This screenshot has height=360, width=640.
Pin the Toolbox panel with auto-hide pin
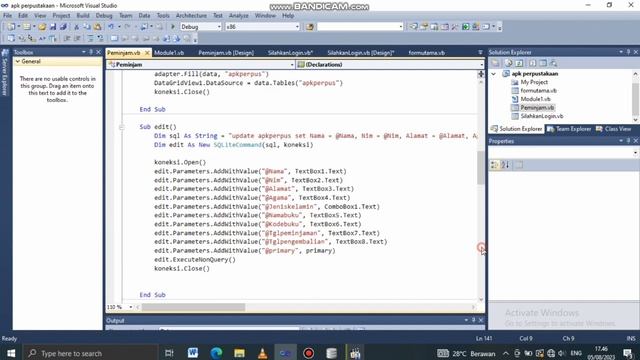point(91,52)
